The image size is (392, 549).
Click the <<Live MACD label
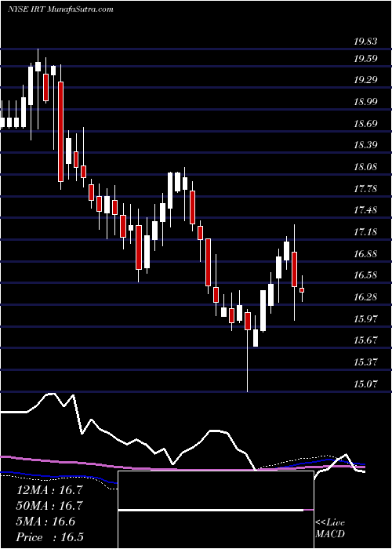point(330,529)
